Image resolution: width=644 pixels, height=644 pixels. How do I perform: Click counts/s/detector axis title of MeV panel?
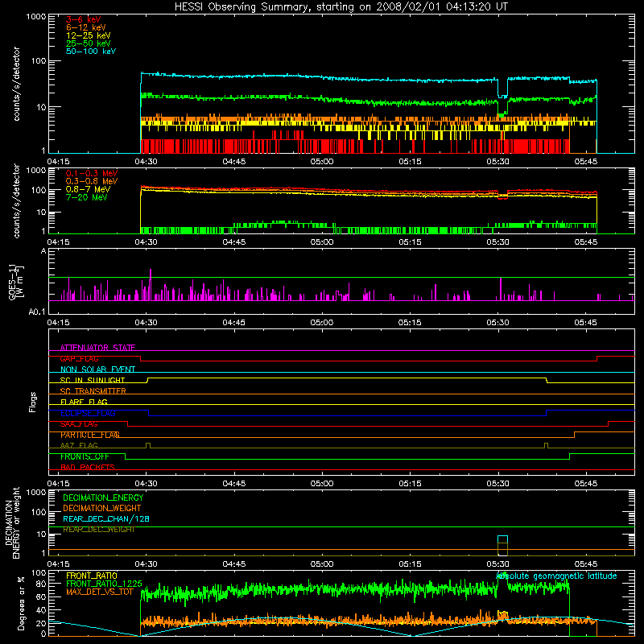pos(16,200)
